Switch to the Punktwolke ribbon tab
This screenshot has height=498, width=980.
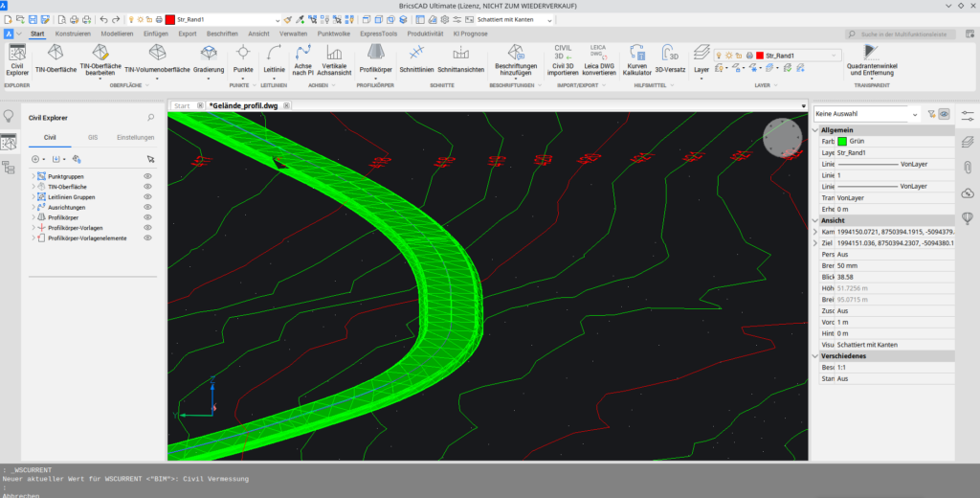tap(333, 34)
